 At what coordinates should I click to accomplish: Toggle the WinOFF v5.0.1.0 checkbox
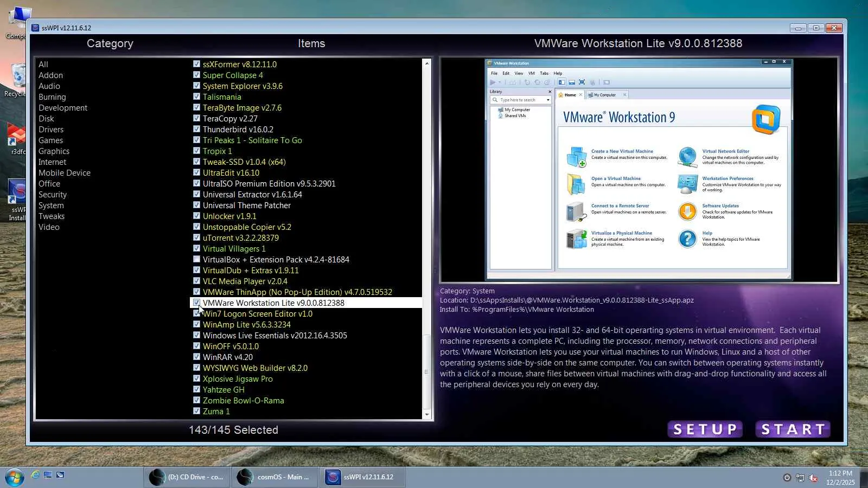[x=196, y=346]
